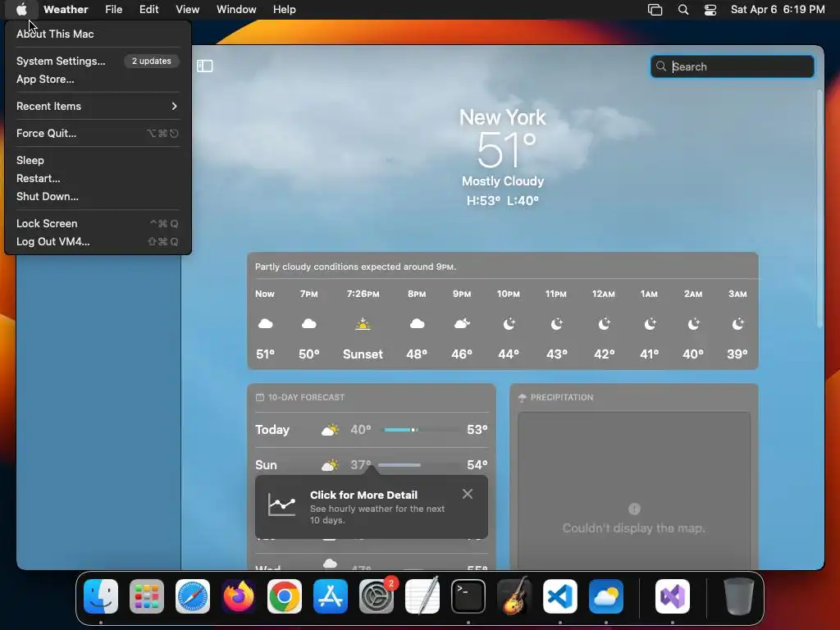Open App Store from the Dock
Screen dimensions: 840x630
pyautogui.click(x=331, y=596)
